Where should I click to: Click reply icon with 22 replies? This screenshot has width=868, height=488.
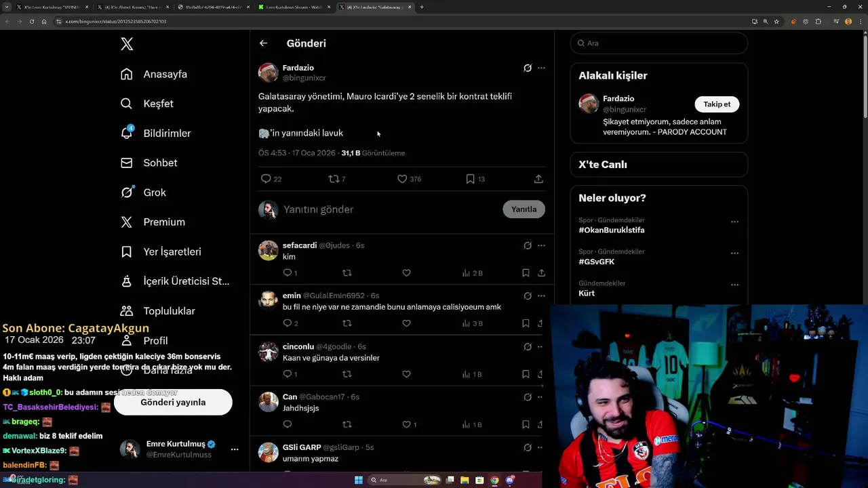[x=266, y=179]
